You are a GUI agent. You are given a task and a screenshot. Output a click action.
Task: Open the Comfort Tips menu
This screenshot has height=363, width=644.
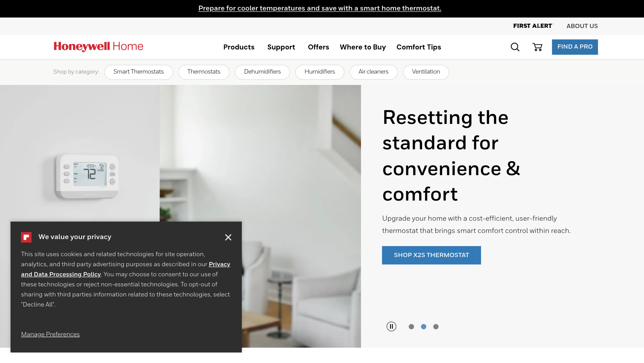pyautogui.click(x=419, y=47)
